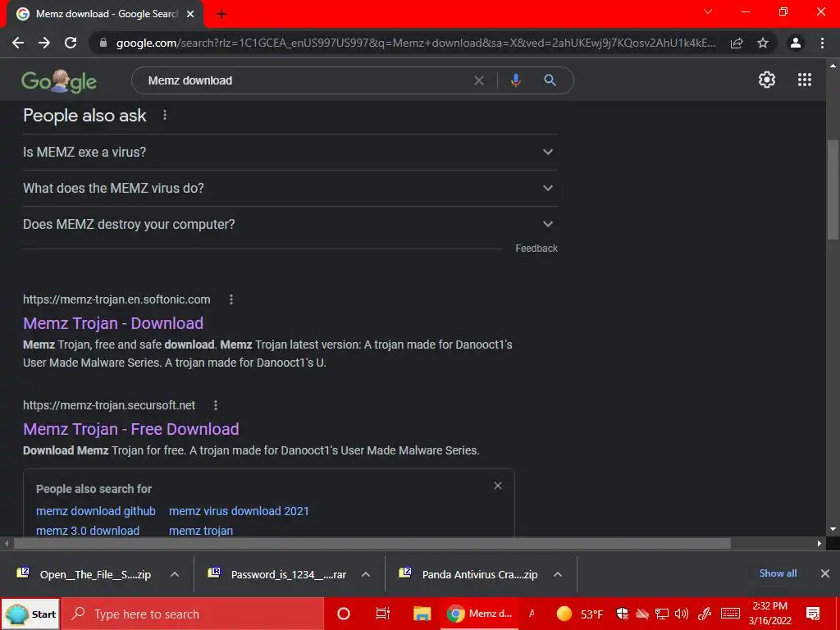Open Google quick settings gear
Viewport: 840px width, 630px height.
(x=767, y=80)
